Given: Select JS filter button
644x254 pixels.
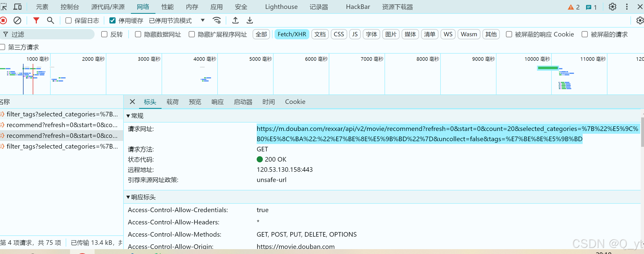Looking at the screenshot, I should [355, 34].
